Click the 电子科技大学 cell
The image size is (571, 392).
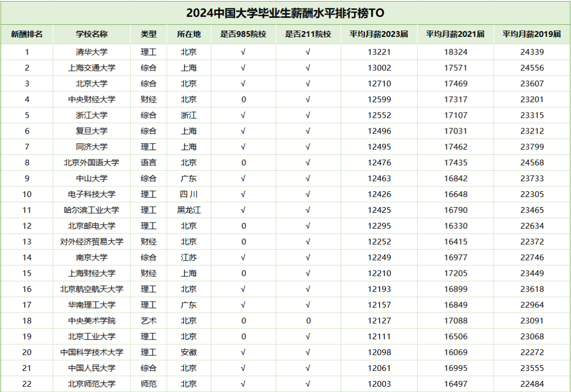click(x=92, y=194)
